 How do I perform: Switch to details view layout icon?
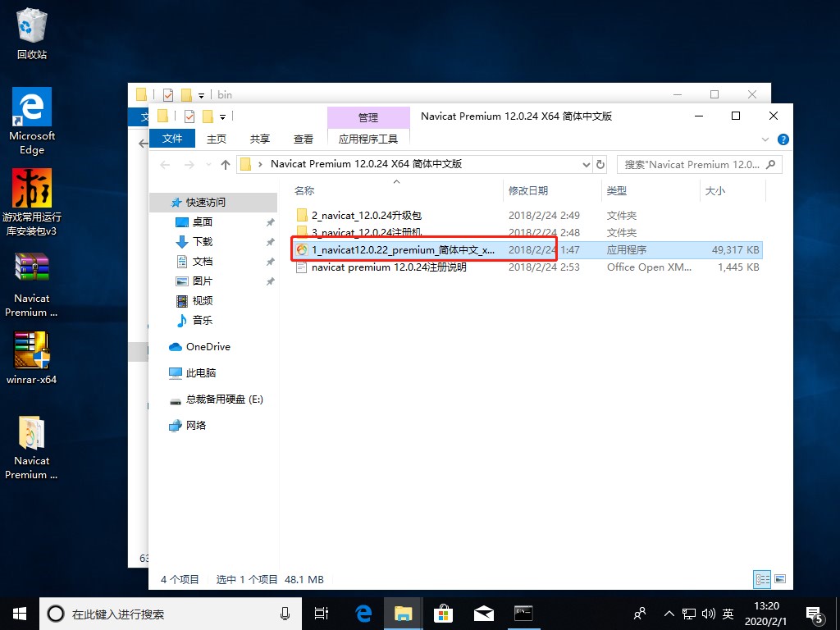coord(762,579)
